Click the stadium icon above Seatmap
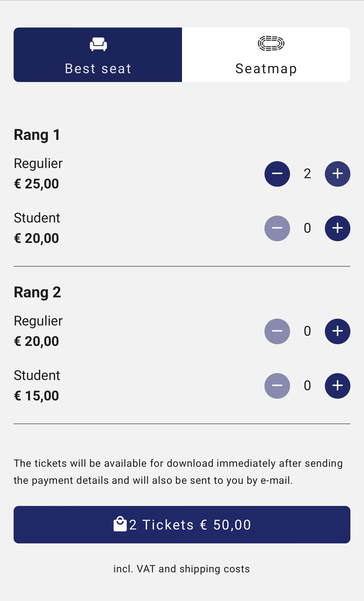364x601 pixels. 271,43
